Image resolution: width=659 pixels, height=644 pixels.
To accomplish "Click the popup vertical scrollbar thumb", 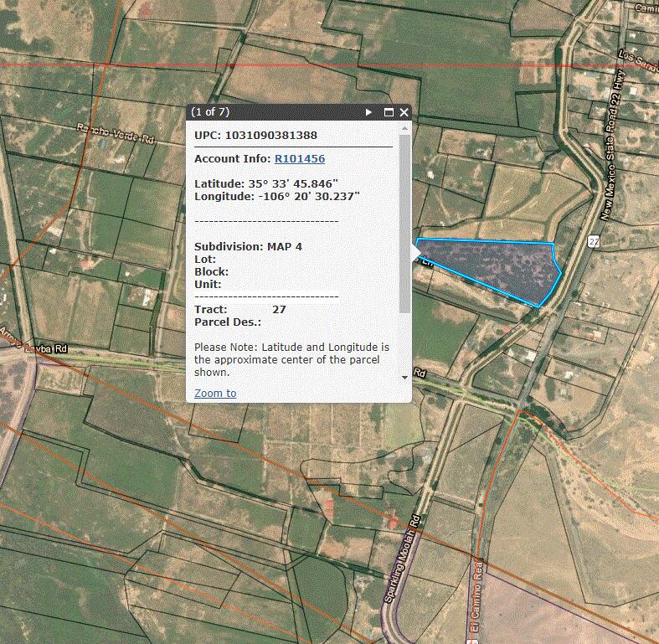I will [404, 224].
